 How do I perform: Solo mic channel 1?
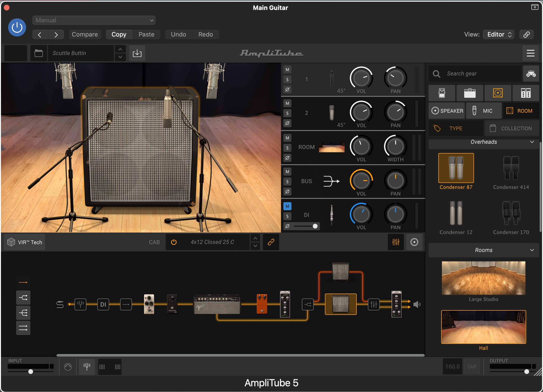coord(287,80)
